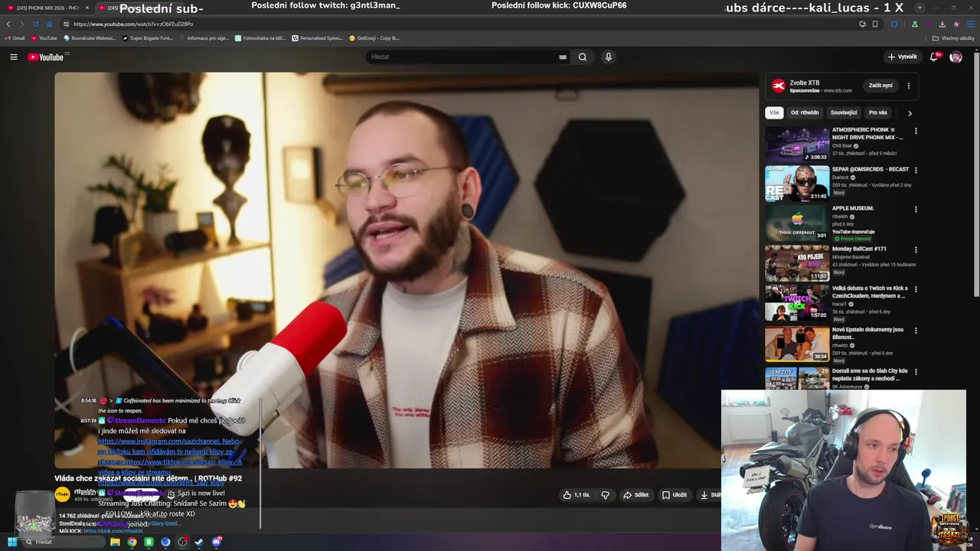Image resolution: width=980 pixels, height=551 pixels.
Task: Click the Windows taskbar Hledat search box
Action: coord(63,542)
